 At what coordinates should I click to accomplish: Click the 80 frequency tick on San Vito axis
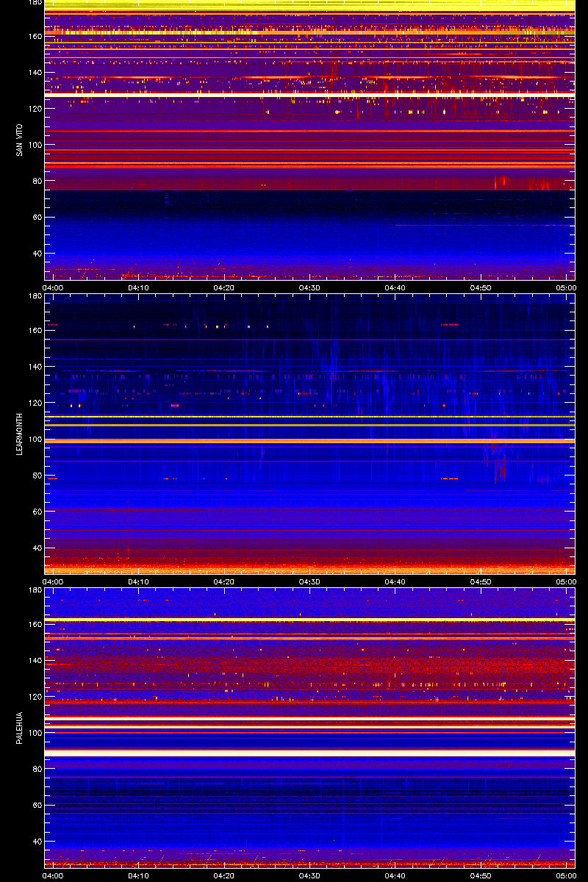point(37,181)
